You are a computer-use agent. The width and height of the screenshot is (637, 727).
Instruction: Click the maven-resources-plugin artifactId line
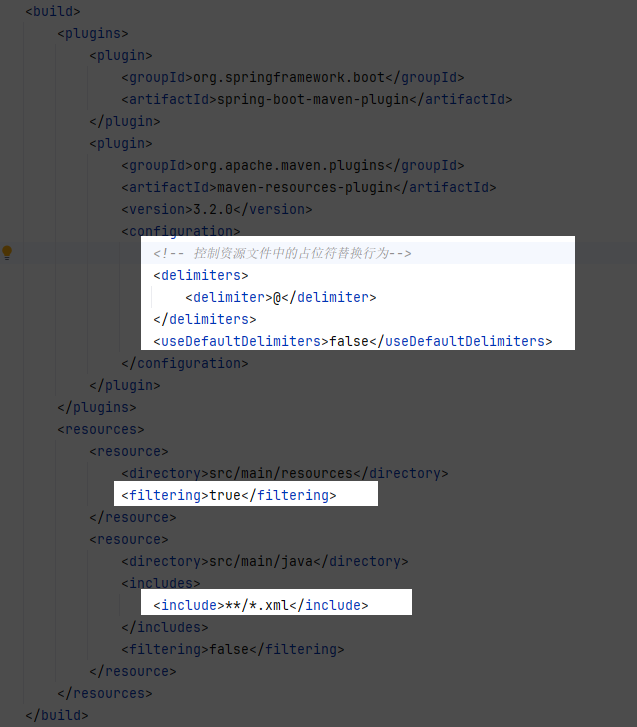coord(309,187)
